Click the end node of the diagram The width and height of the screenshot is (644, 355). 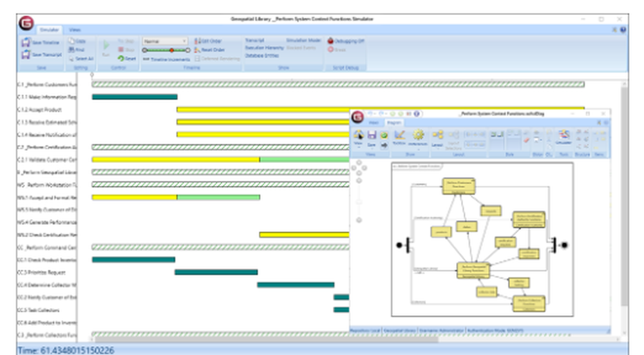[x=564, y=245]
